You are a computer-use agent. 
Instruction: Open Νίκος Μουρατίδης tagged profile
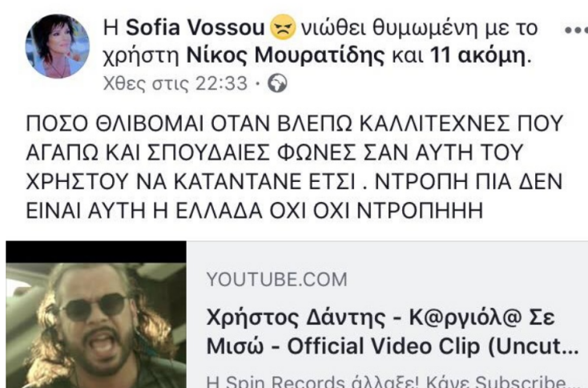(285, 55)
